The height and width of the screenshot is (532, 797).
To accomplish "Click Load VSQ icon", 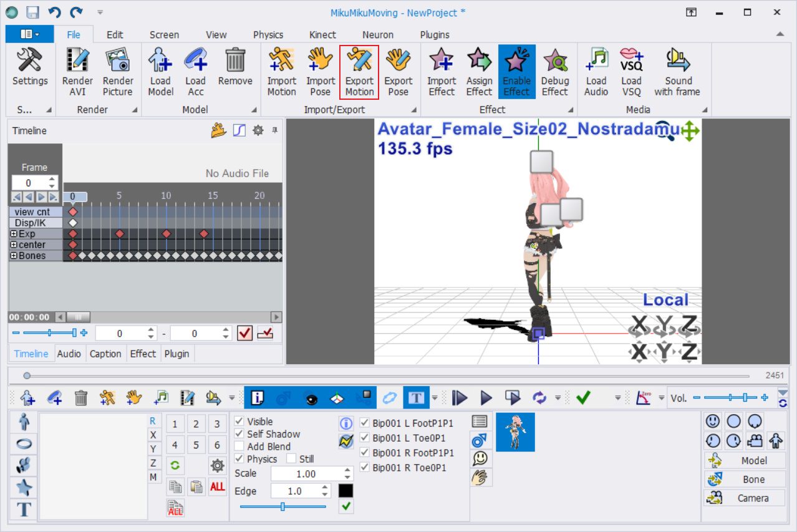I will [x=631, y=72].
